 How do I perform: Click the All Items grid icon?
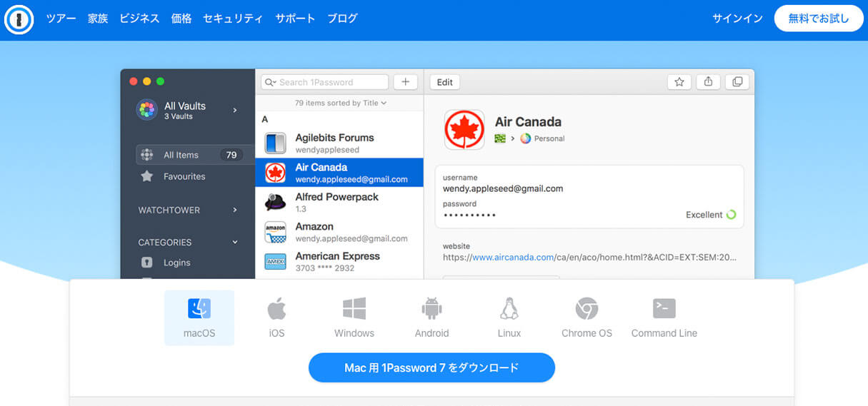click(x=146, y=155)
